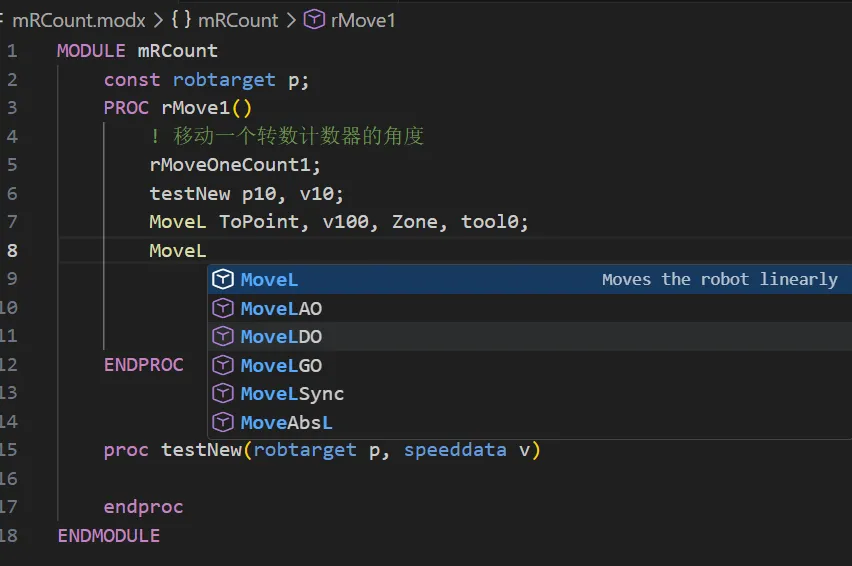Click the MoveLDO suggestion icon
This screenshot has width=852, height=566.
223,337
